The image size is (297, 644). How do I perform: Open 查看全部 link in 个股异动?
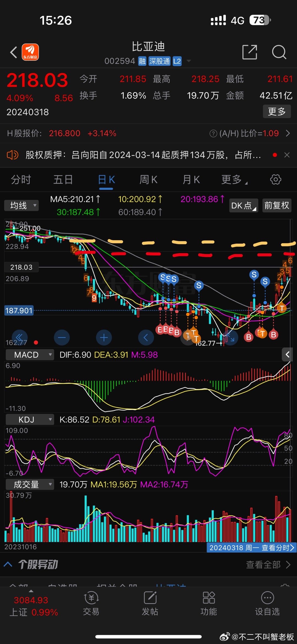tap(268, 565)
